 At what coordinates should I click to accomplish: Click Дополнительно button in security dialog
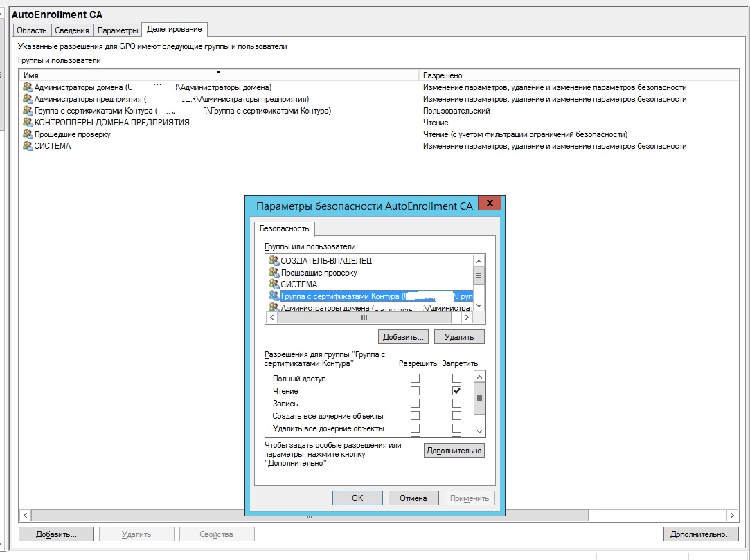click(454, 451)
